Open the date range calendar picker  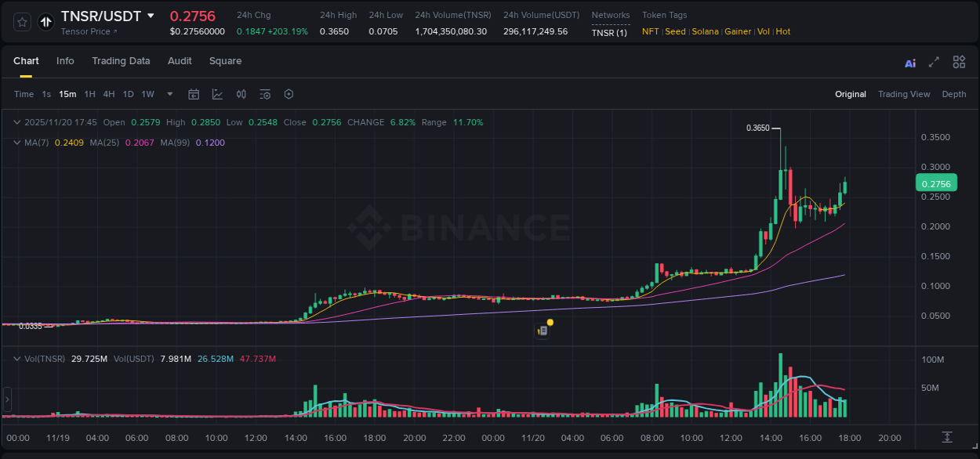[x=194, y=94]
